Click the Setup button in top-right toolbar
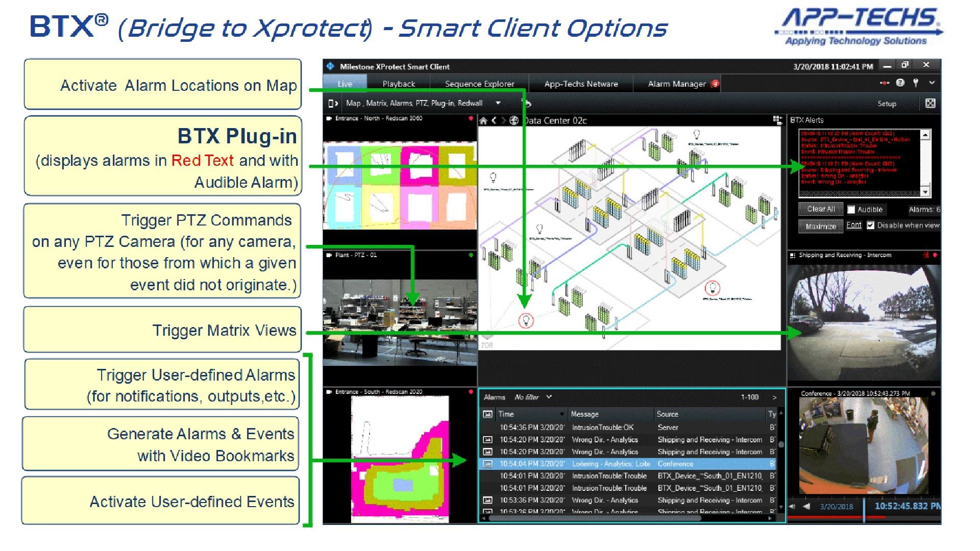 coord(890,103)
